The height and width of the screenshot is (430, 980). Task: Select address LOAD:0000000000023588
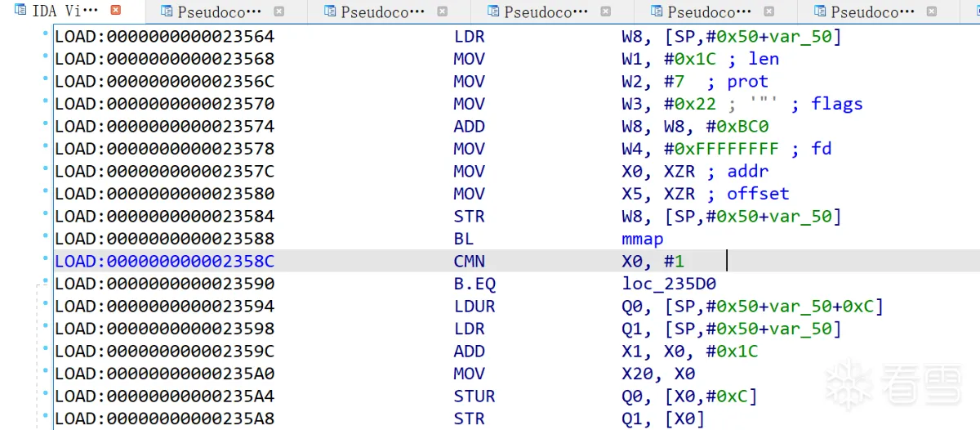click(164, 239)
